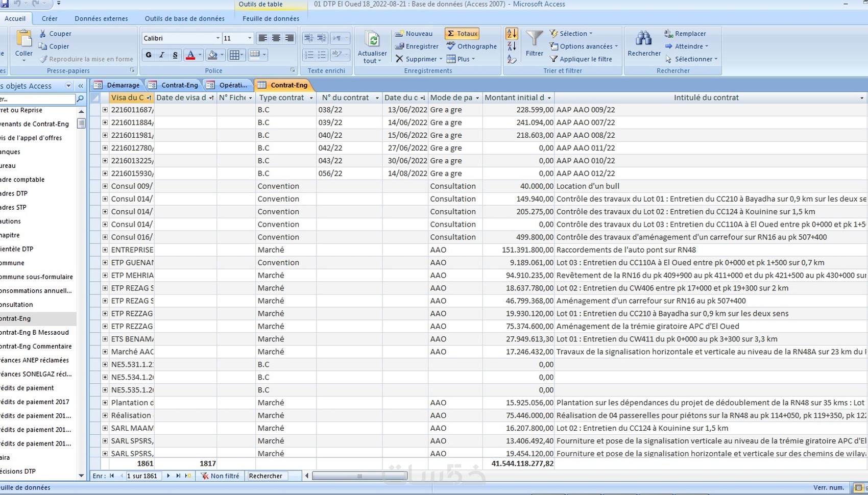Open Type contrat column filter arrow
Viewport: 868px width, 495px height.
(x=311, y=98)
